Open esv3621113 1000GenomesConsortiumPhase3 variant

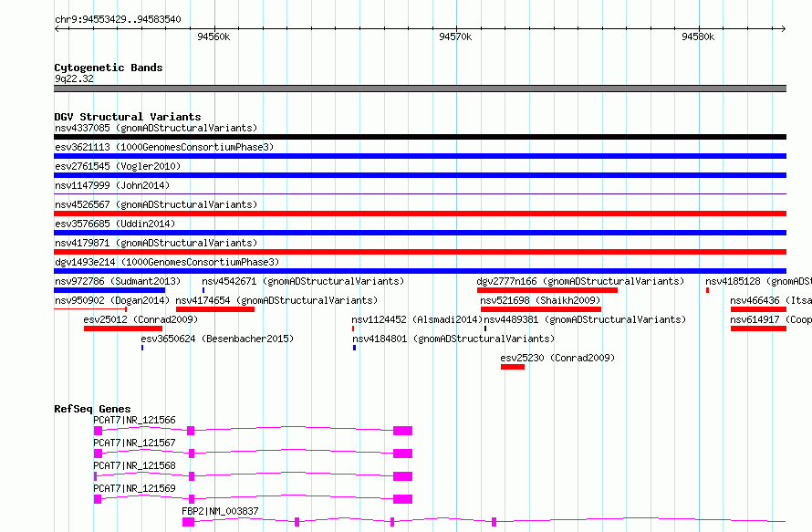click(164, 147)
